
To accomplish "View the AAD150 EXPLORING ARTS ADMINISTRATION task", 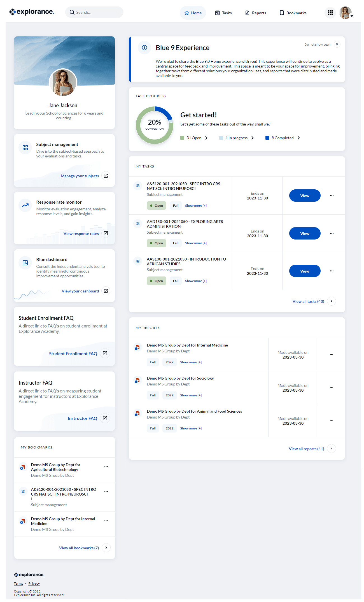I will 305,233.
